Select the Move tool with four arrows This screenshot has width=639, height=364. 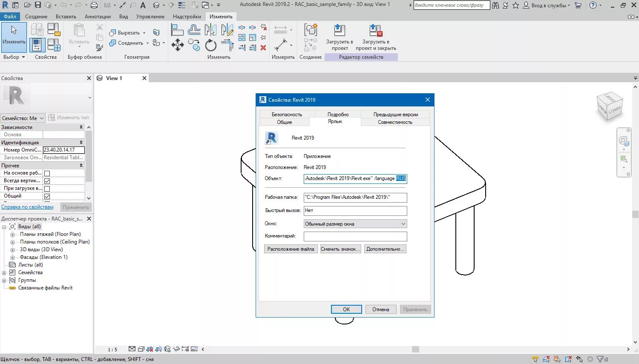(178, 45)
